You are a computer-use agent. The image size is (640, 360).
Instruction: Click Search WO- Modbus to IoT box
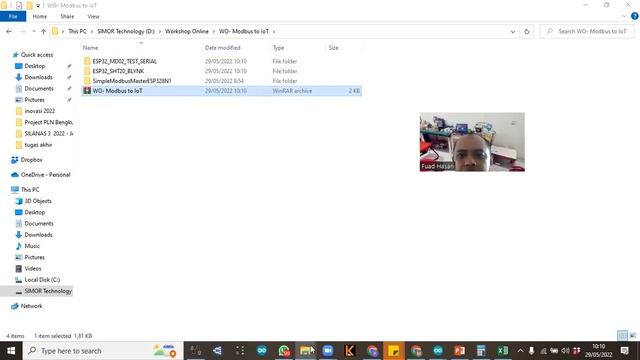pyautogui.click(x=587, y=31)
